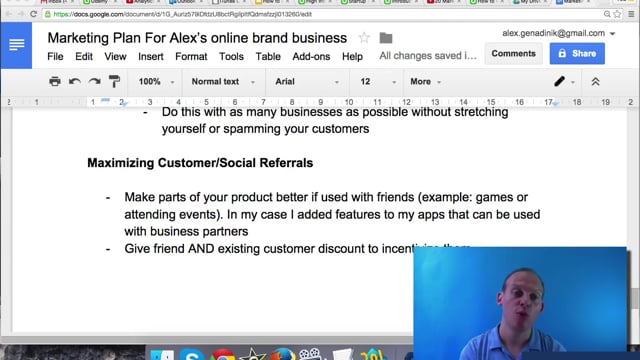Reload the page in Chrome
The height and width of the screenshot is (360, 640).
[x=33, y=14]
